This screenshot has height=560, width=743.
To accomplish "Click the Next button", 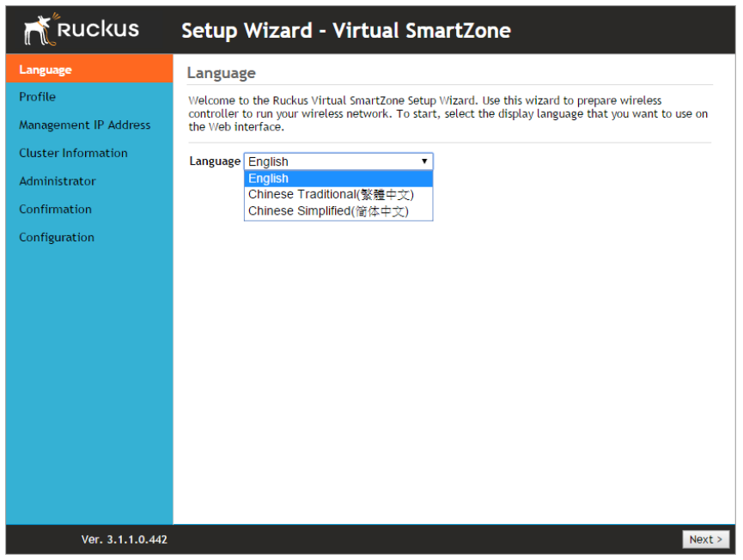I will pos(705,539).
